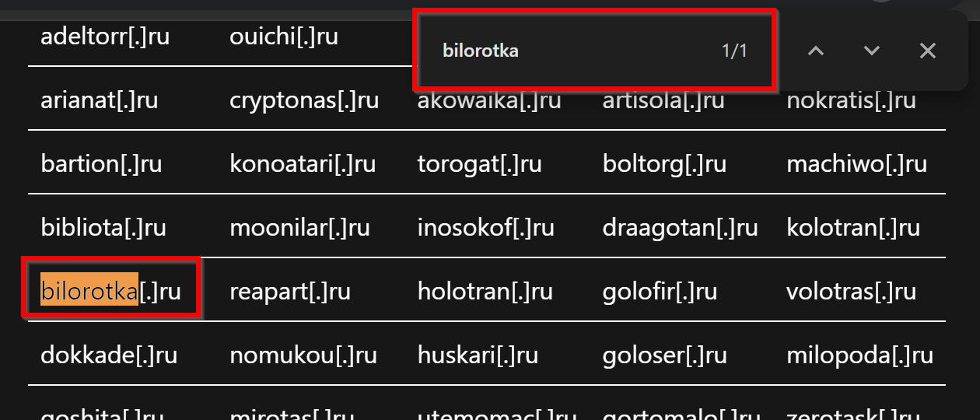Viewport: 980px width, 420px height.
Task: Click the 1/1 match counter
Action: [734, 51]
